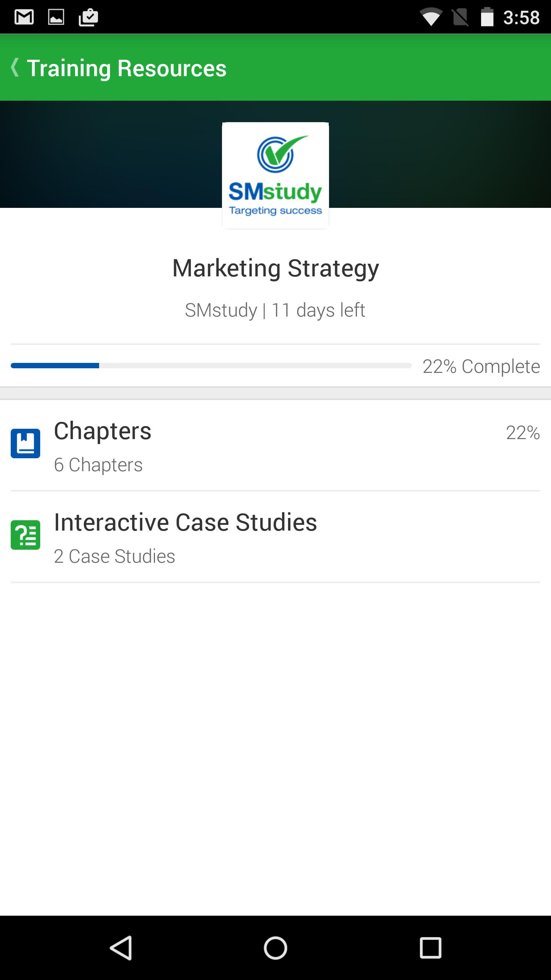Tap the Android back navigation button
Image resolution: width=551 pixels, height=980 pixels.
tap(121, 948)
